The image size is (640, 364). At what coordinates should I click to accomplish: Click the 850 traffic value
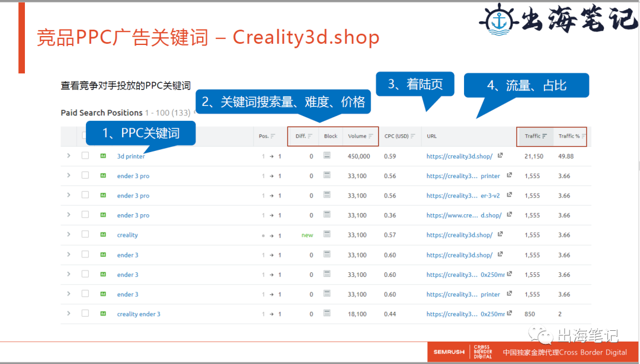530,314
